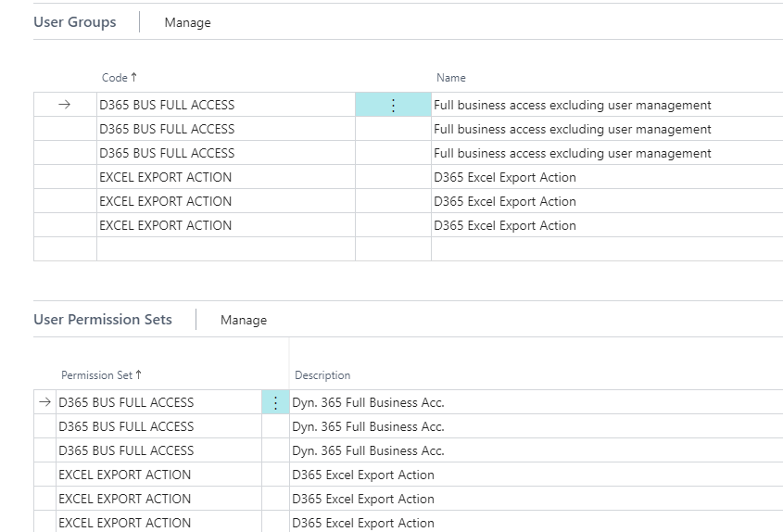Open the Manage menu for User Groups

click(x=187, y=22)
